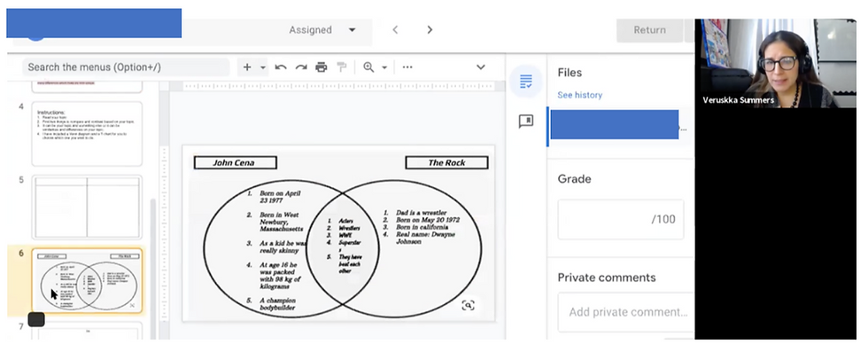
Task: Select the Zoom magnifier tool
Action: click(368, 67)
